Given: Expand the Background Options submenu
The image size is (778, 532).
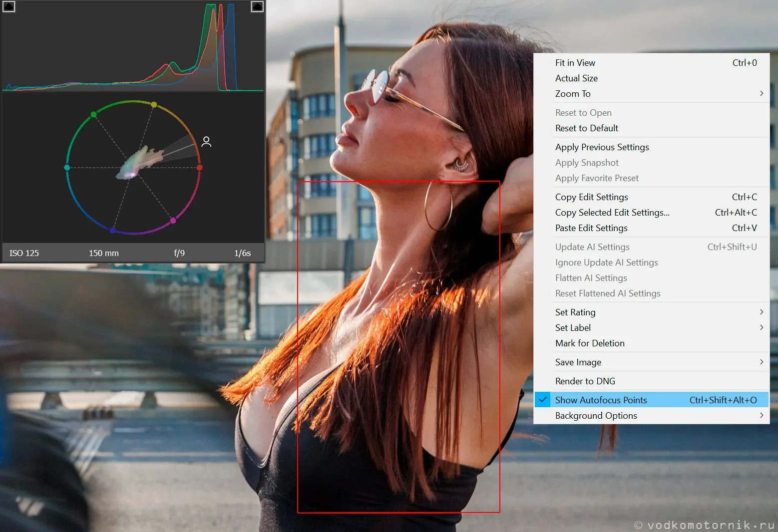Looking at the screenshot, I should [x=652, y=416].
